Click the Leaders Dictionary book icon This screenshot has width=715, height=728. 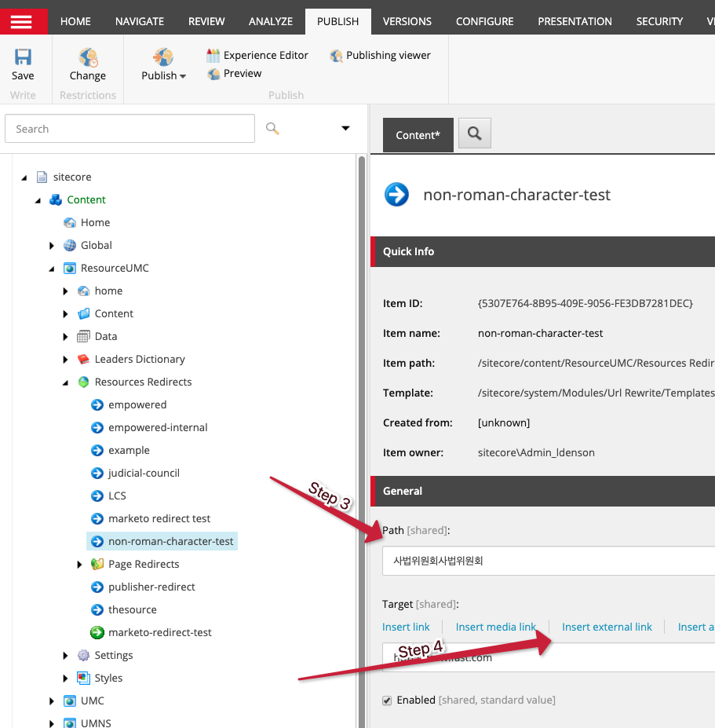83,359
